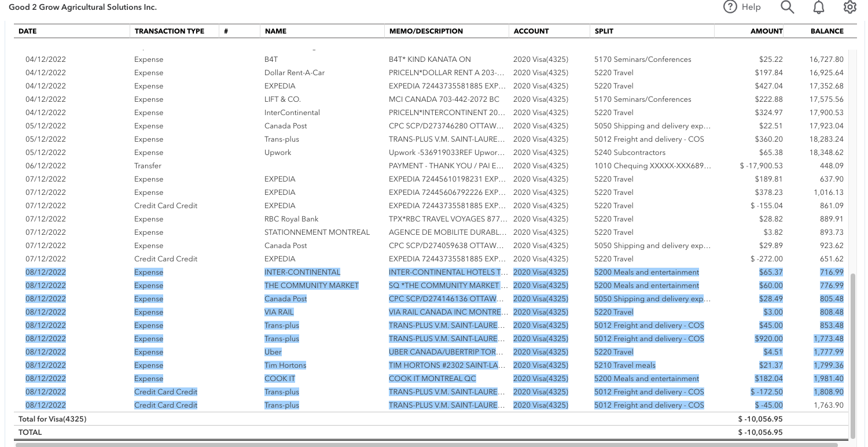Open the settings gear icon
868x447 pixels.
(849, 7)
